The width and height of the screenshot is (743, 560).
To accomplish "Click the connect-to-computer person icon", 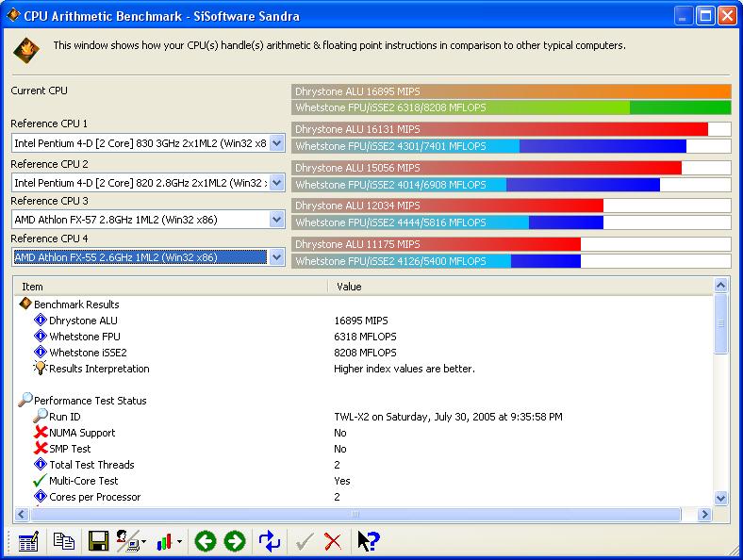I will tap(128, 541).
